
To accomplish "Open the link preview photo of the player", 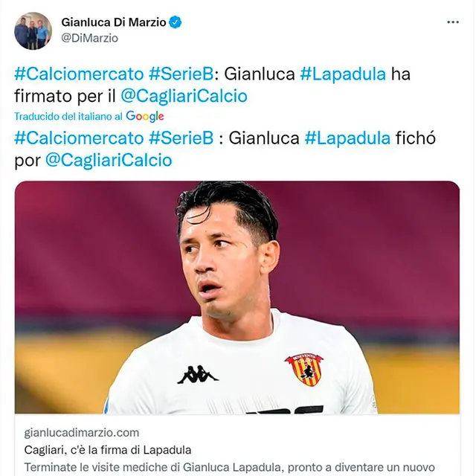I will coord(237,297).
